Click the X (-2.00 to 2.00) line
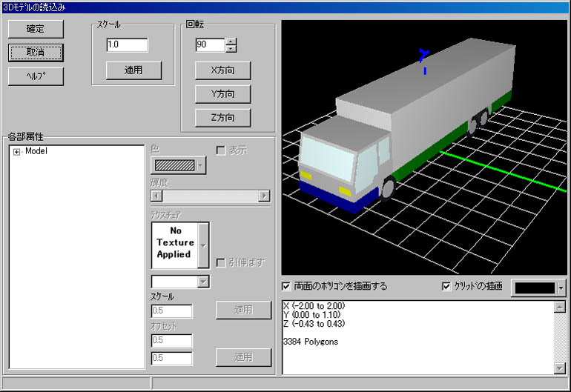Viewport: 571px width, 392px height. tap(314, 306)
